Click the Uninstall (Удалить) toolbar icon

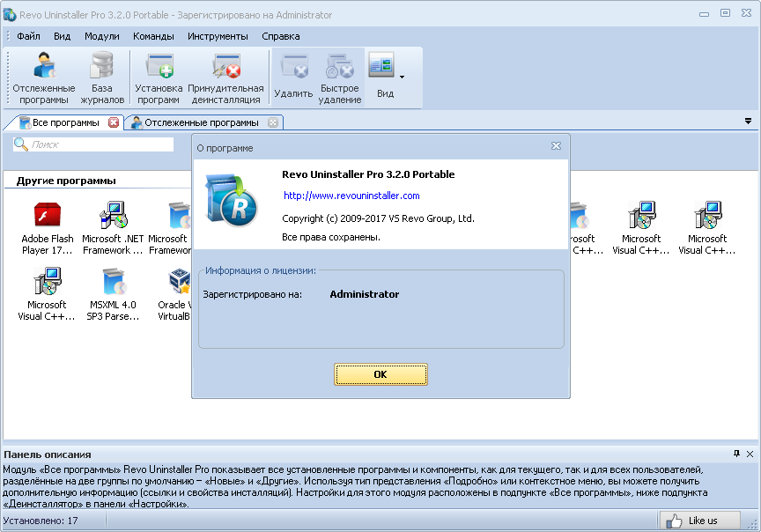(293, 78)
